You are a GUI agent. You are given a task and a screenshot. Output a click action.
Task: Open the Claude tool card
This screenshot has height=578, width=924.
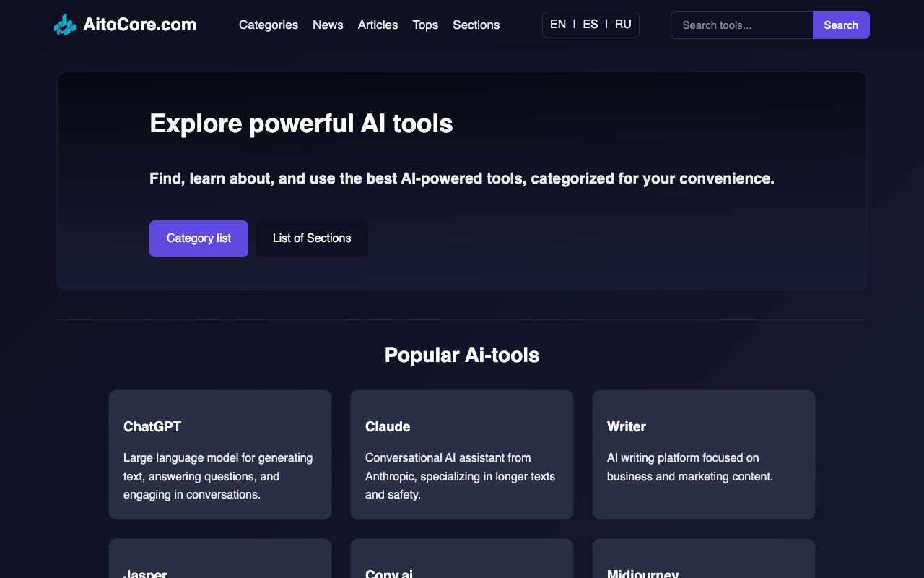(462, 454)
